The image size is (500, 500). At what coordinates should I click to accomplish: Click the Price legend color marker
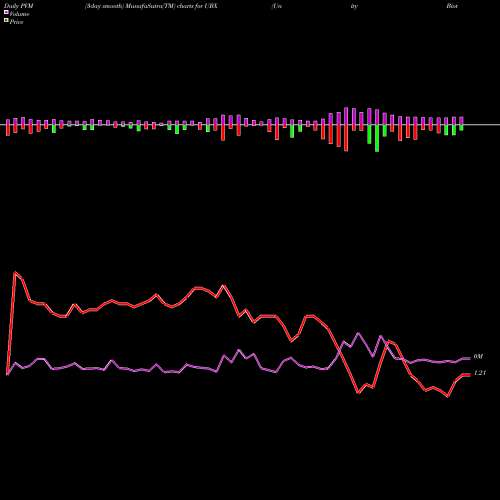coord(6,20)
